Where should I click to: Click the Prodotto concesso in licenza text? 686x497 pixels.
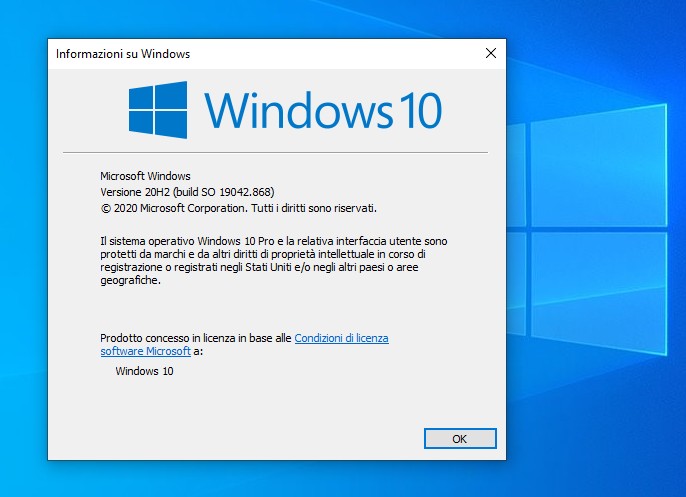point(196,338)
